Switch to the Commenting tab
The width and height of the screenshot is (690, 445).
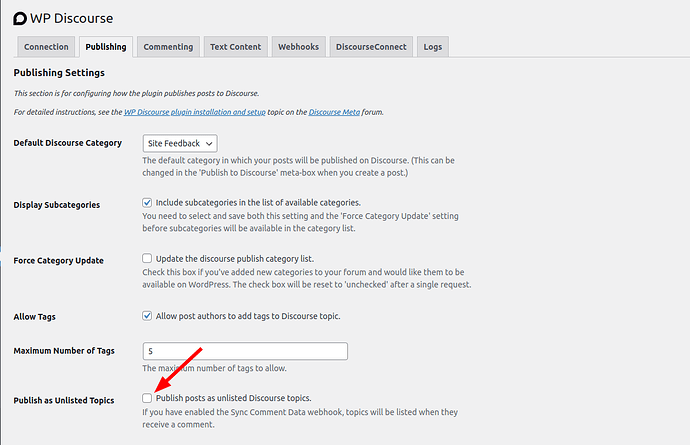[168, 47]
